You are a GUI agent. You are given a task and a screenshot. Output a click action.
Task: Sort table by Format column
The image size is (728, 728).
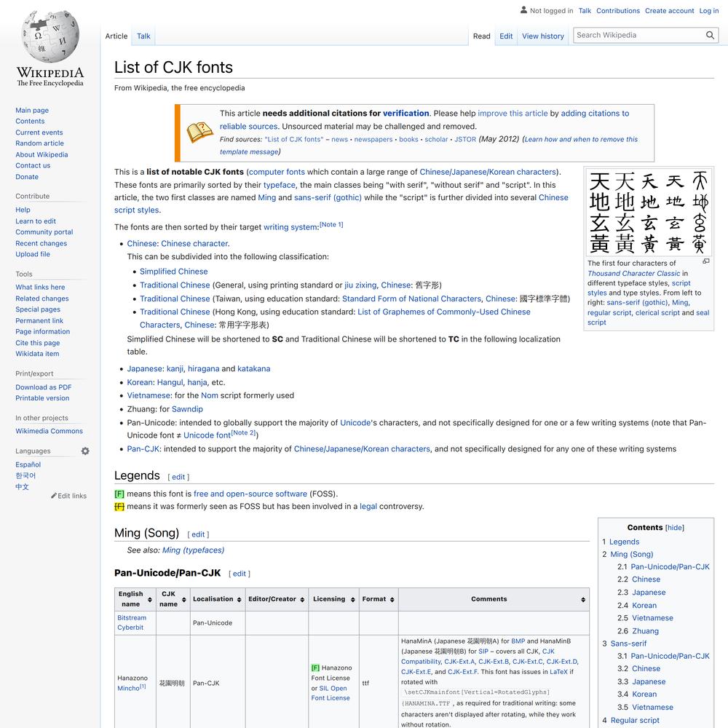pyautogui.click(x=392, y=599)
